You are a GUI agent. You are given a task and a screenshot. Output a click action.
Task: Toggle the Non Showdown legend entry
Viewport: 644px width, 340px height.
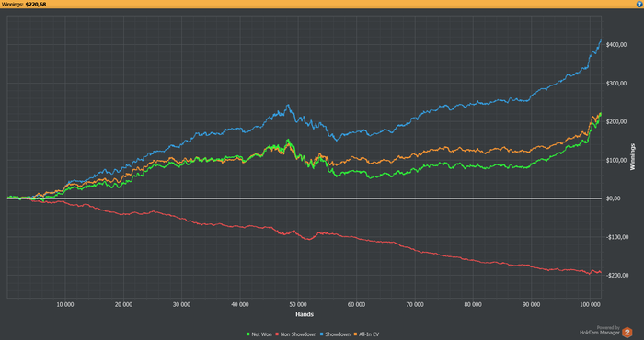coord(295,334)
